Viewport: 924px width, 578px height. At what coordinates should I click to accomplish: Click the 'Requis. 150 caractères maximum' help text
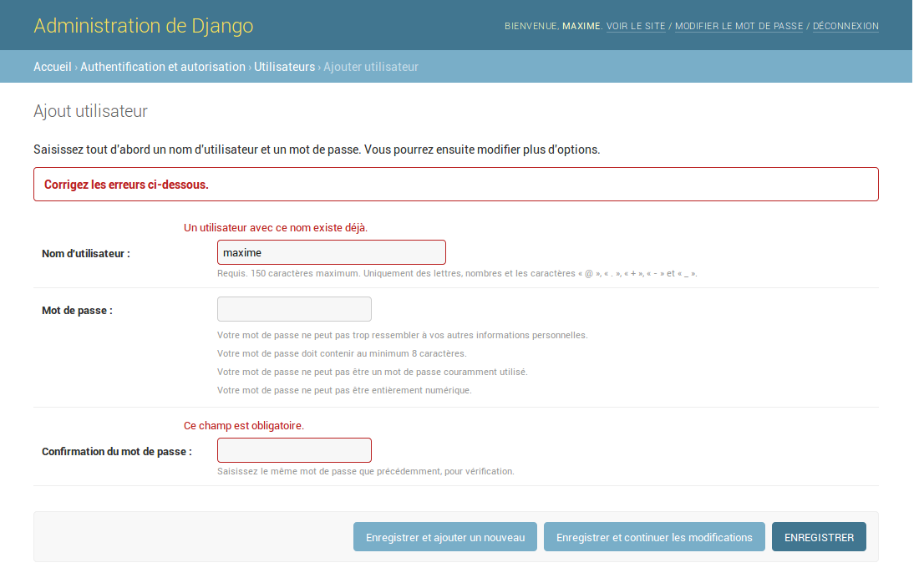[x=457, y=273]
